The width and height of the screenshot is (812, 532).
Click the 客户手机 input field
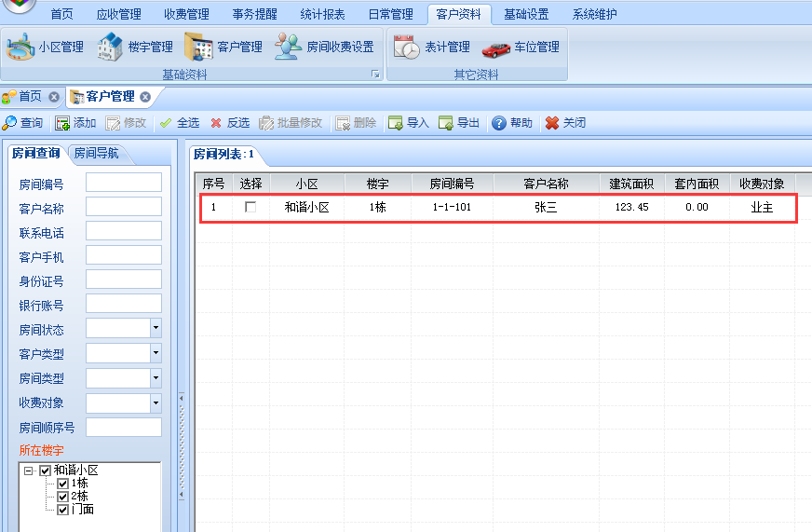point(124,255)
